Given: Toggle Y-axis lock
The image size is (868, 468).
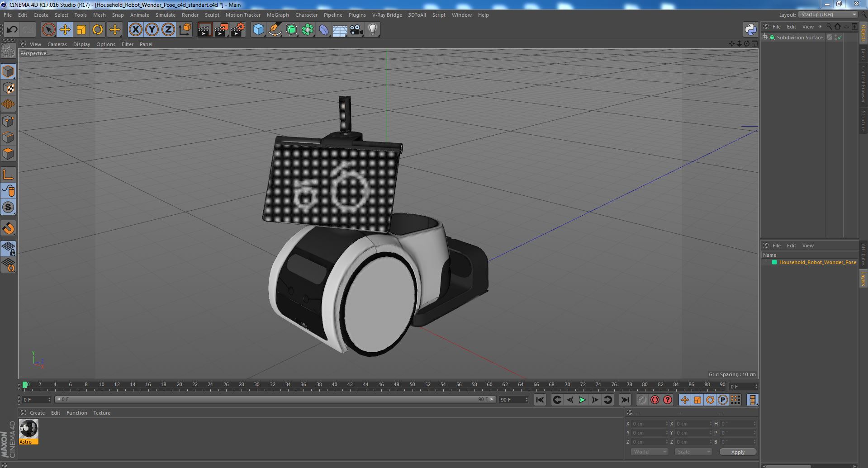Looking at the screenshot, I should click(x=152, y=30).
